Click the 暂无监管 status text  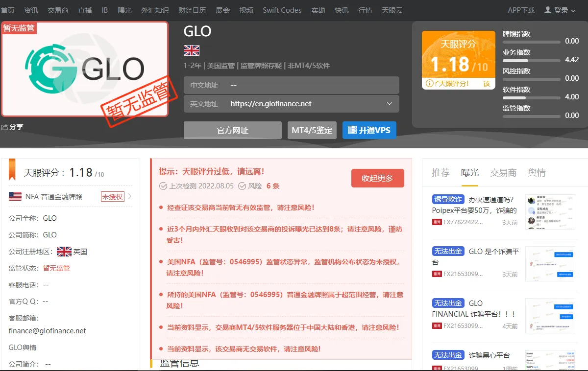[x=56, y=268]
